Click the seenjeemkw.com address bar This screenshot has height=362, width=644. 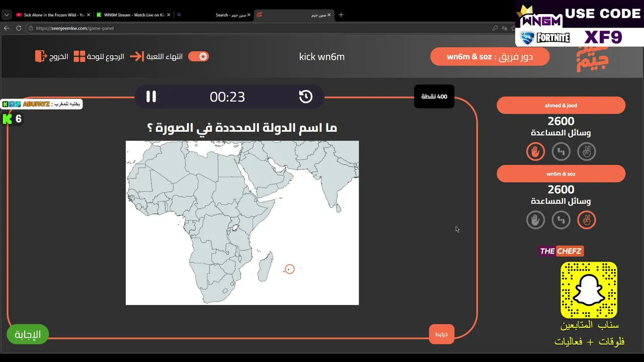pos(262,28)
